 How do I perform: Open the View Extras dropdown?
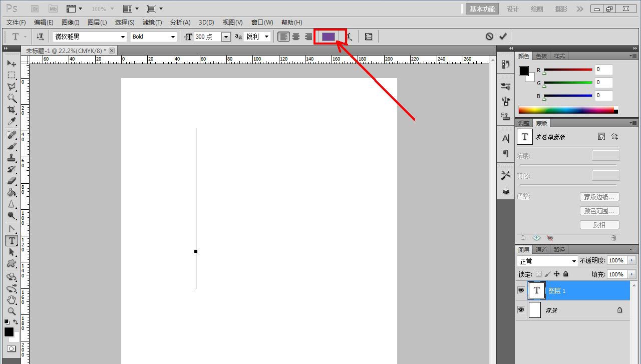(x=75, y=9)
